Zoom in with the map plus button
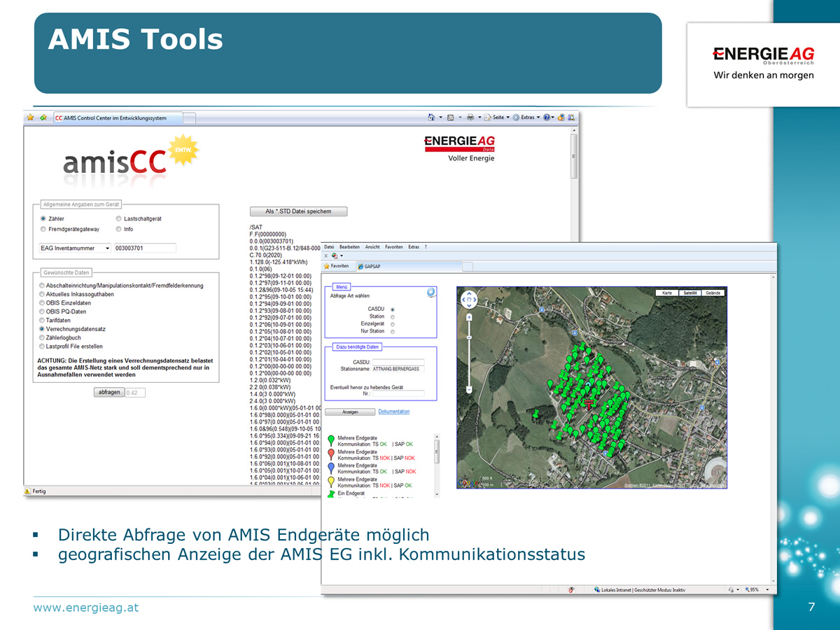Image resolution: width=840 pixels, height=630 pixels. [469, 316]
